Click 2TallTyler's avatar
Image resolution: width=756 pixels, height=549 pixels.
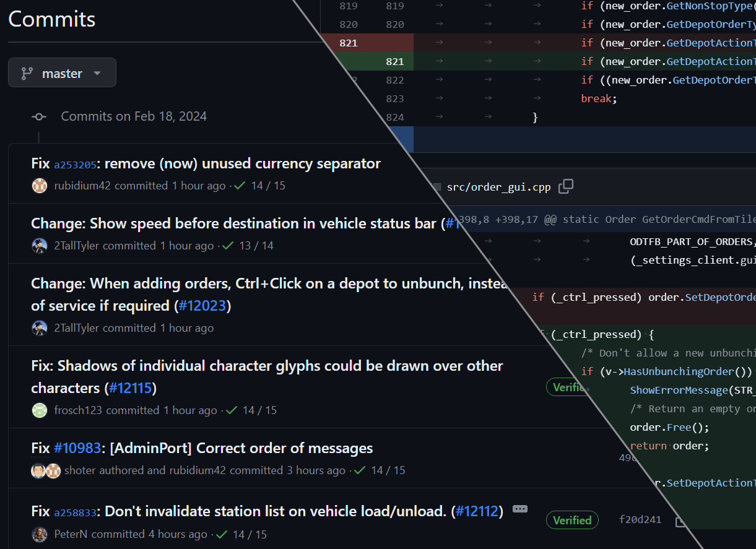coord(39,246)
